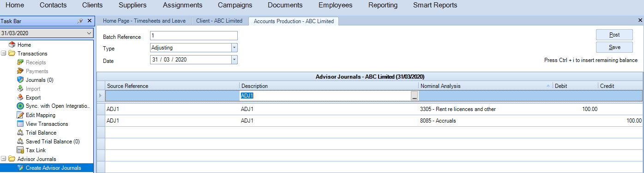Select the Edit Mapping tree item

pos(41,115)
